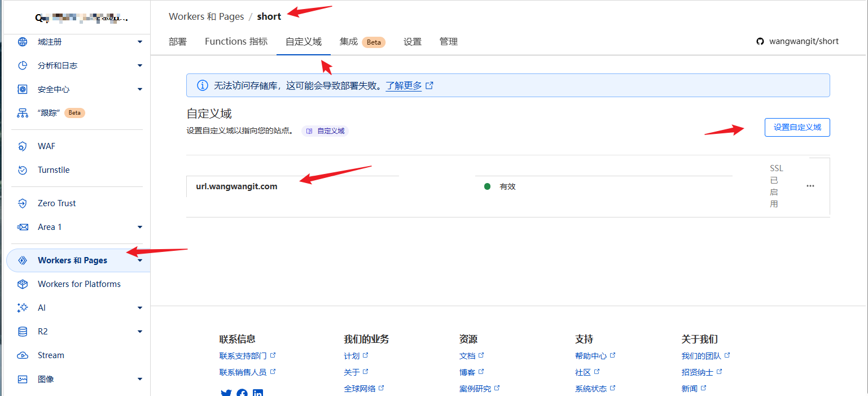Viewport: 868px width, 396px height.
Task: Click the WAF shield icon in sidebar
Action: pos(23,146)
